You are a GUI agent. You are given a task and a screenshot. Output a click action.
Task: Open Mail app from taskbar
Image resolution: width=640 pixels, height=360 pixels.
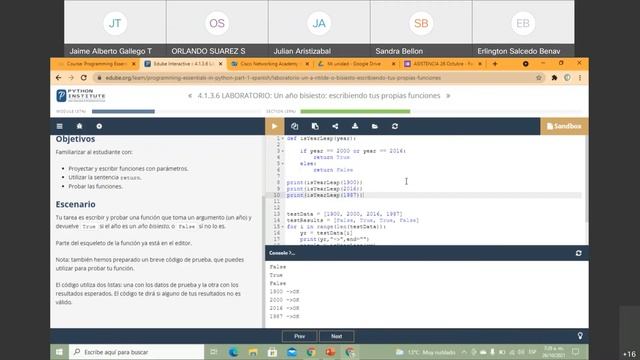pyautogui.click(x=292, y=352)
